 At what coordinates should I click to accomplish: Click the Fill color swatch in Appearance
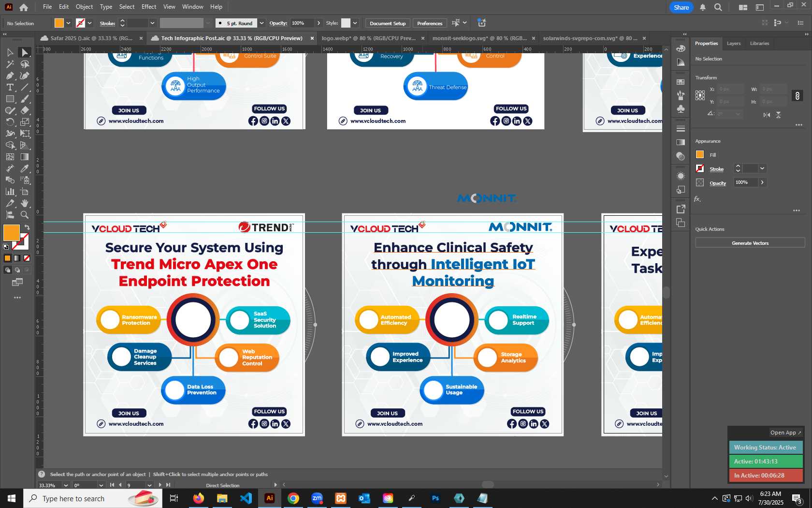pyautogui.click(x=700, y=155)
